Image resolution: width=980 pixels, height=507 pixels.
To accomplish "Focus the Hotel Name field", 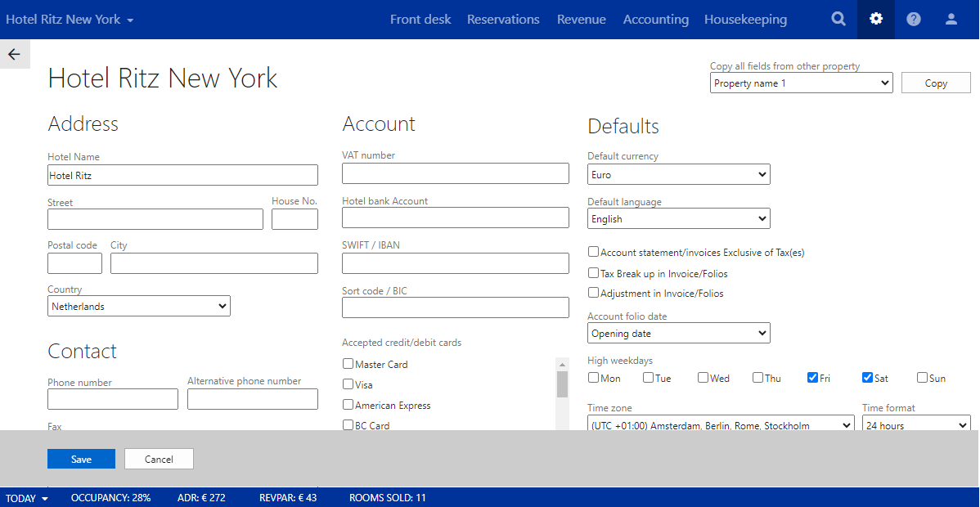I will tap(182, 175).
